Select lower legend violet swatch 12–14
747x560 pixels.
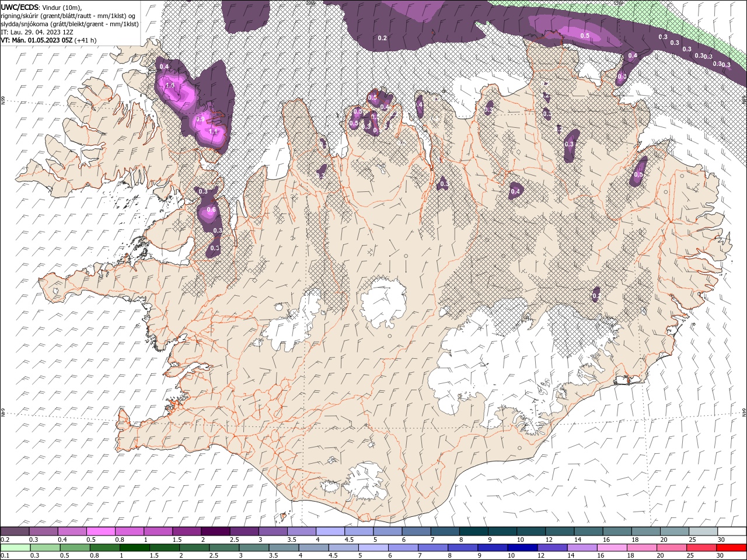552,547
